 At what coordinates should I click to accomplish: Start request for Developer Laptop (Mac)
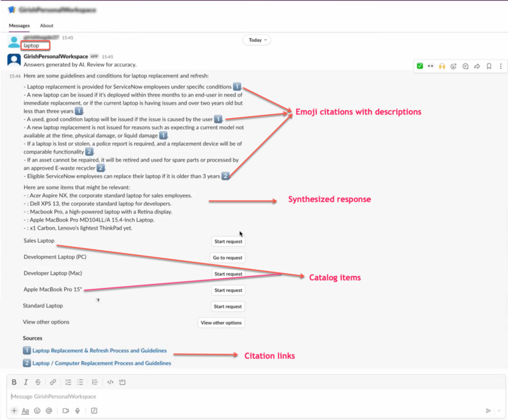tap(228, 273)
